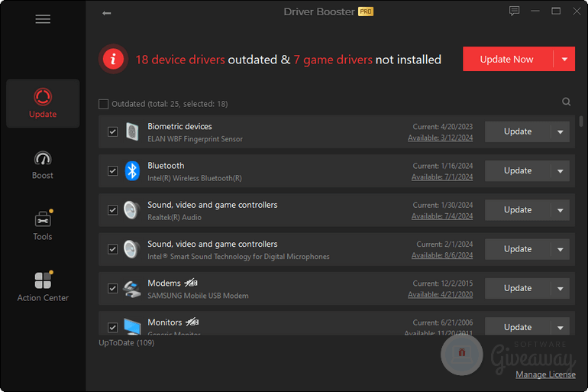The width and height of the screenshot is (588, 392).
Task: Open dropdown beside Intel Smart Sound Update
Action: (x=561, y=249)
